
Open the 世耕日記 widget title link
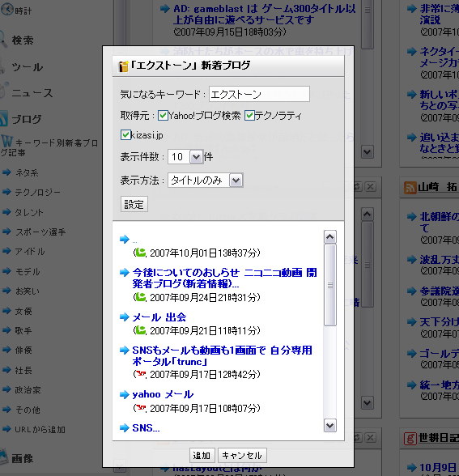(x=439, y=438)
